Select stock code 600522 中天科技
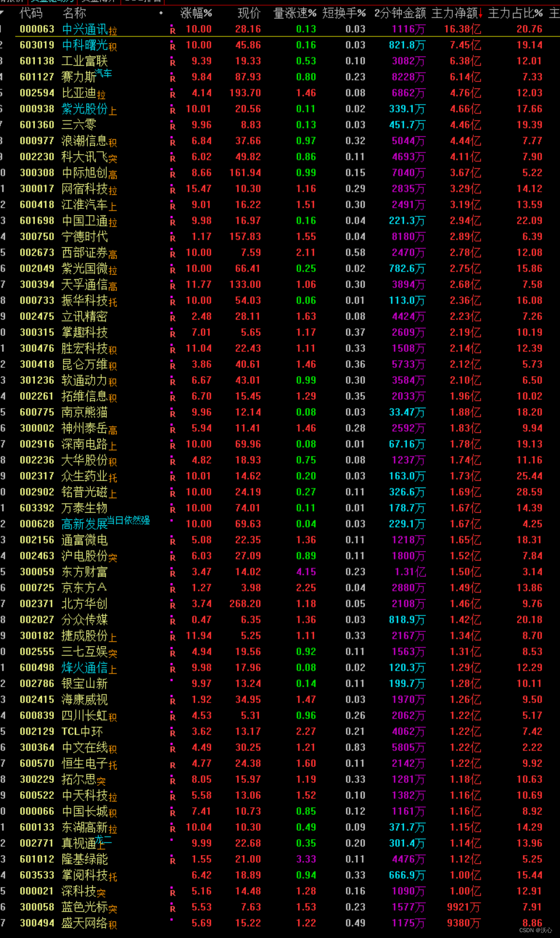 [x=37, y=795]
